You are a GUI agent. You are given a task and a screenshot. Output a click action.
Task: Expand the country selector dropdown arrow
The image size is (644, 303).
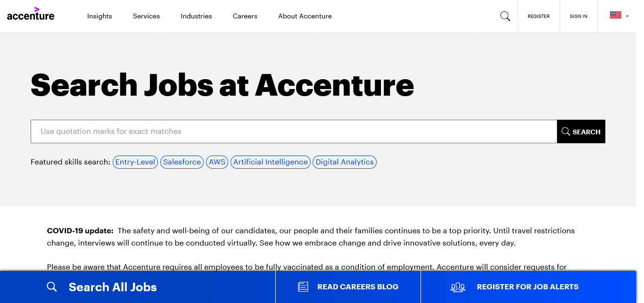pos(627,16)
